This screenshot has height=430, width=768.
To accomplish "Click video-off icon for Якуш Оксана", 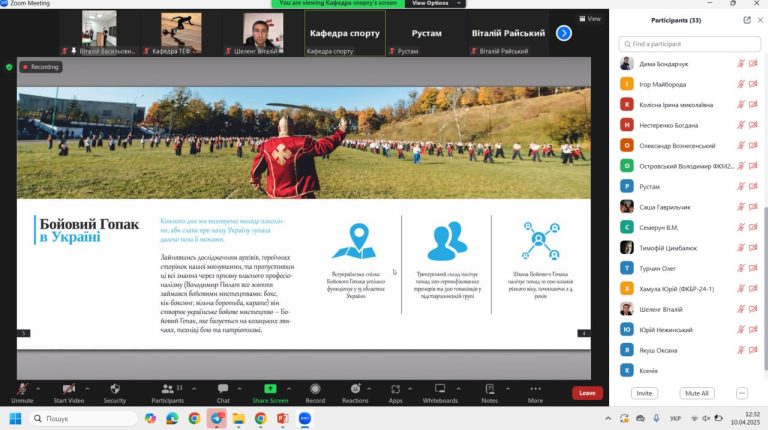I will click(x=753, y=350).
